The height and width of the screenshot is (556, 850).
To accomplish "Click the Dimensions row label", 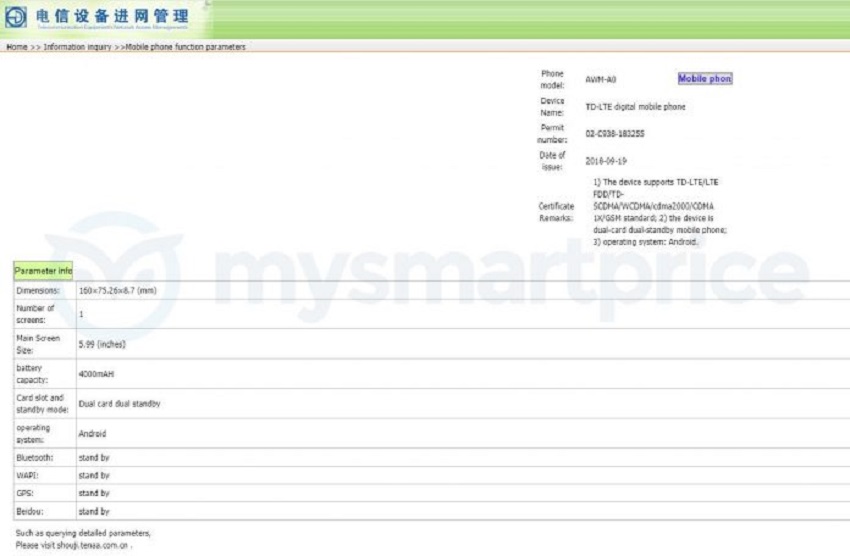I will click(x=37, y=290).
